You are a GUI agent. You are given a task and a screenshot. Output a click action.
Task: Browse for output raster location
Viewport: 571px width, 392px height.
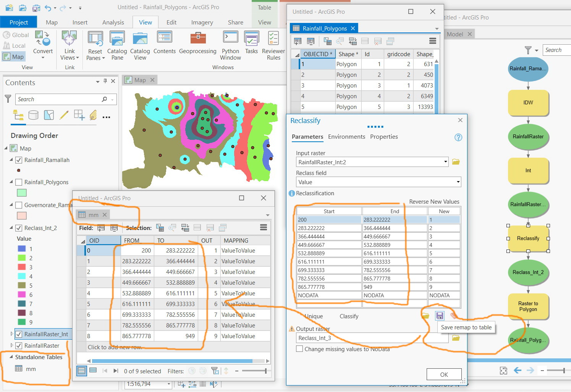point(456,338)
